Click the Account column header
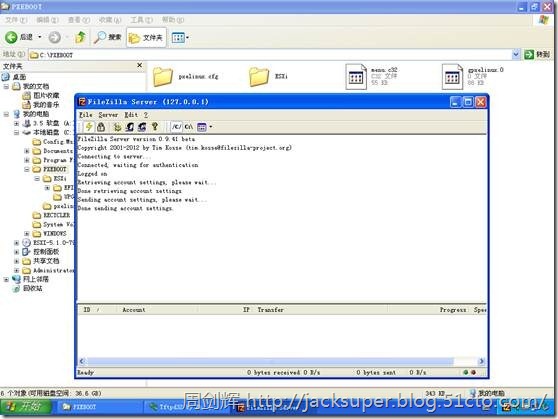 157,310
